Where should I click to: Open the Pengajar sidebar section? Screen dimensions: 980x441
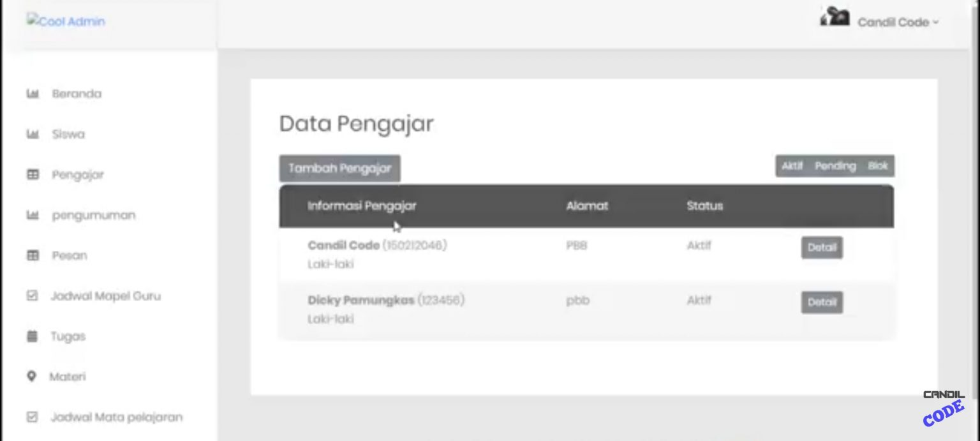tap(77, 174)
